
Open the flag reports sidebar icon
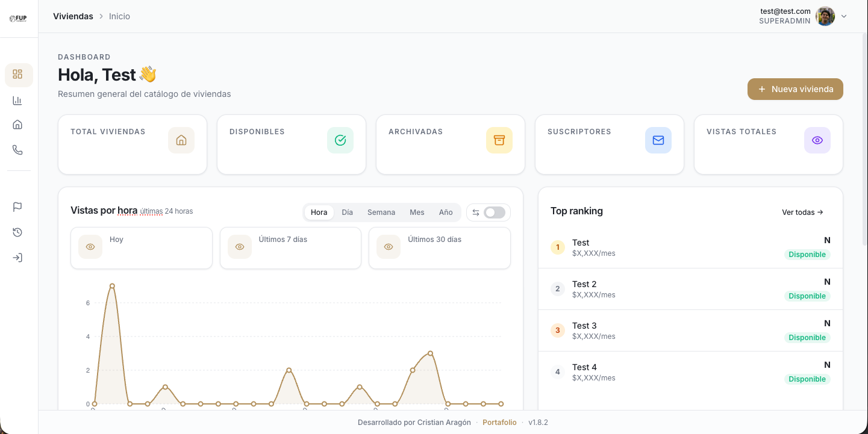pyautogui.click(x=17, y=207)
